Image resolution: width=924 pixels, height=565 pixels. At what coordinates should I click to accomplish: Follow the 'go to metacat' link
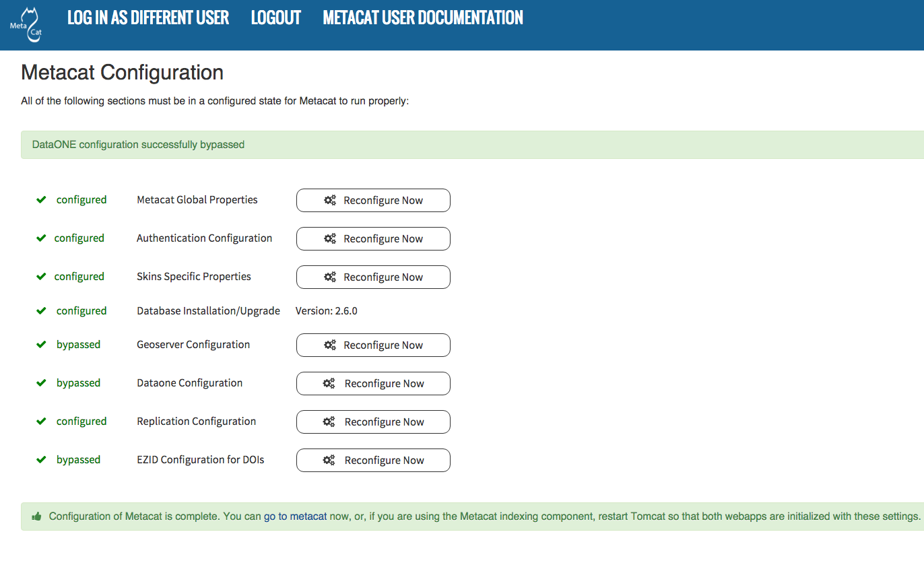point(295,517)
